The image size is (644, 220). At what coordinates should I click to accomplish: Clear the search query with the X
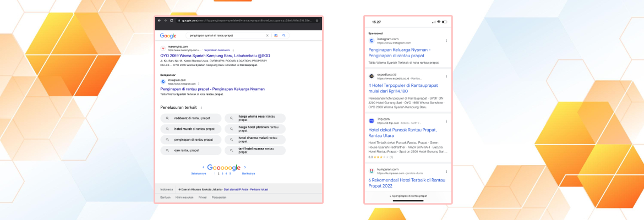tap(267, 36)
